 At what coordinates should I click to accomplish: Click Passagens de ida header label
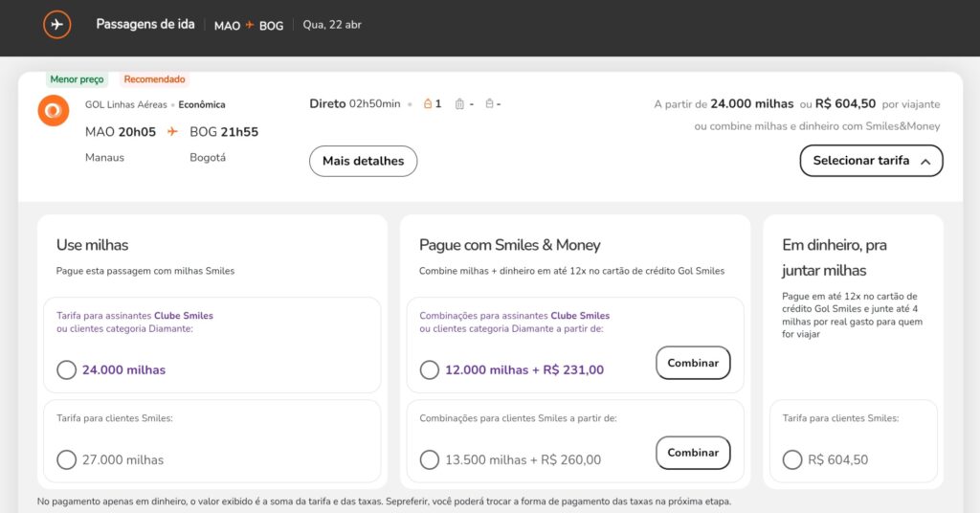tap(144, 25)
